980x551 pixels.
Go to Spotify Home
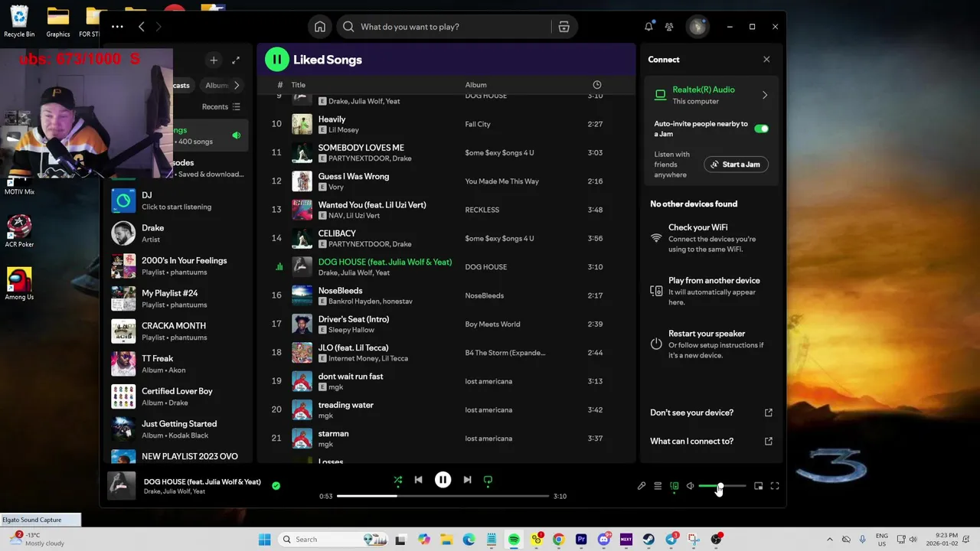click(320, 27)
